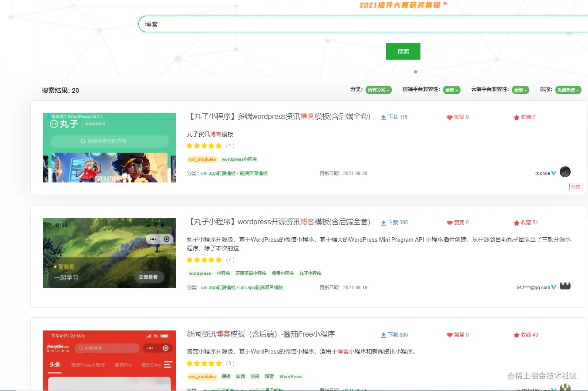Image resolution: width=588 pixels, height=391 pixels.
Task: Click the 赞赏 heart icon on the 酱茄Free小程序 card
Action: pyautogui.click(x=450, y=335)
